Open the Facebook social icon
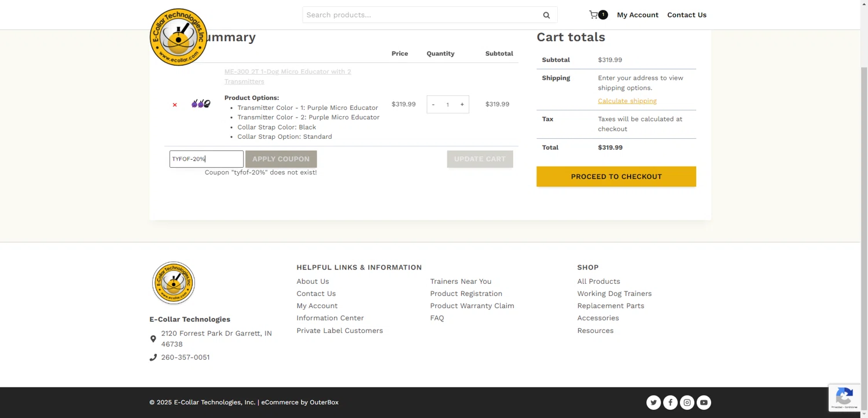The width and height of the screenshot is (868, 418). pos(670,402)
